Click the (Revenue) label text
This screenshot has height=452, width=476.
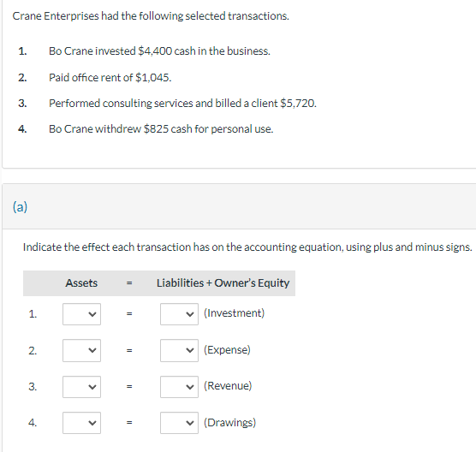click(x=228, y=386)
